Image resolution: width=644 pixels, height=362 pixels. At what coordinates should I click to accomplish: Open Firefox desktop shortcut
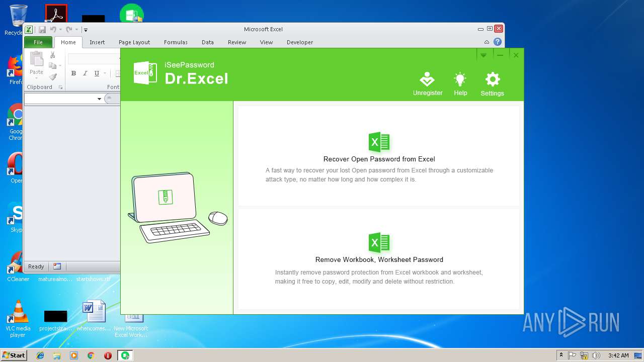[x=15, y=70]
